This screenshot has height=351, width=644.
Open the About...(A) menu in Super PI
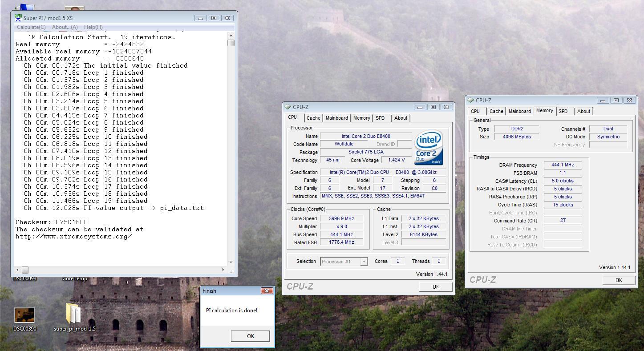[x=65, y=27]
